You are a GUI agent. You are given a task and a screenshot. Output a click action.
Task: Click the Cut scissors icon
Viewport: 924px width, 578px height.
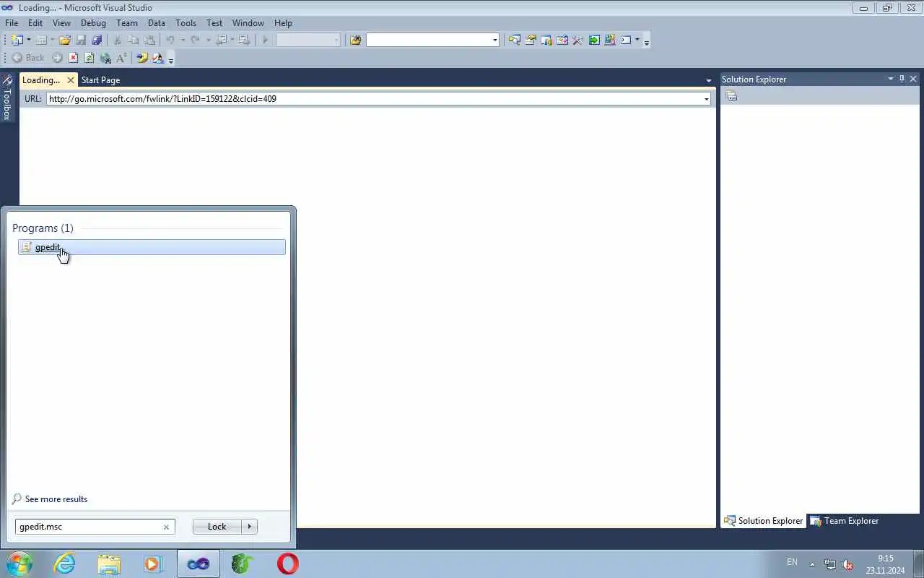click(x=118, y=40)
